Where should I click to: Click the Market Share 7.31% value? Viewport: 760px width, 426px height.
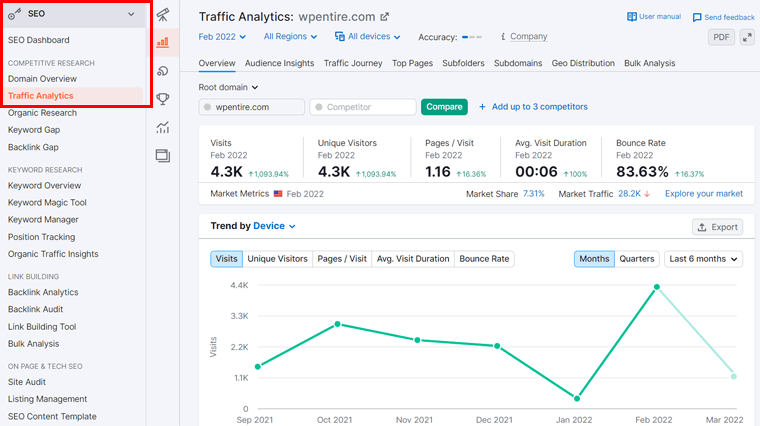[x=533, y=193]
